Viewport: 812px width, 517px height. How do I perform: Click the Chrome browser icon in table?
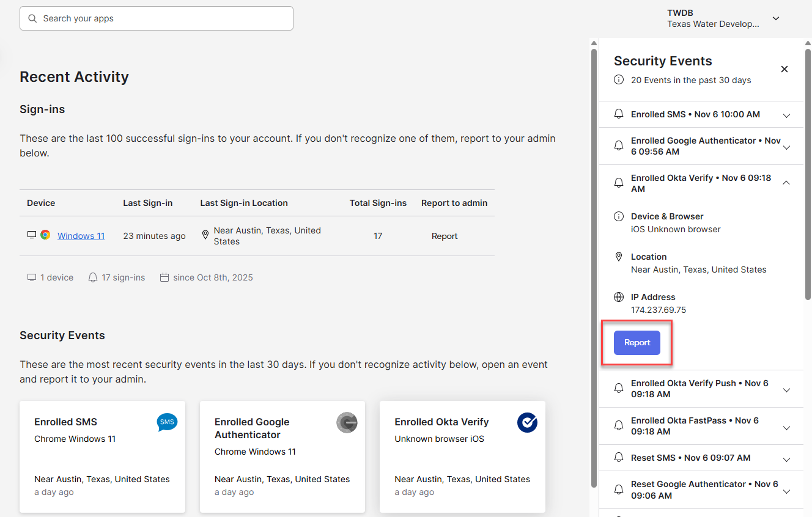coord(45,235)
